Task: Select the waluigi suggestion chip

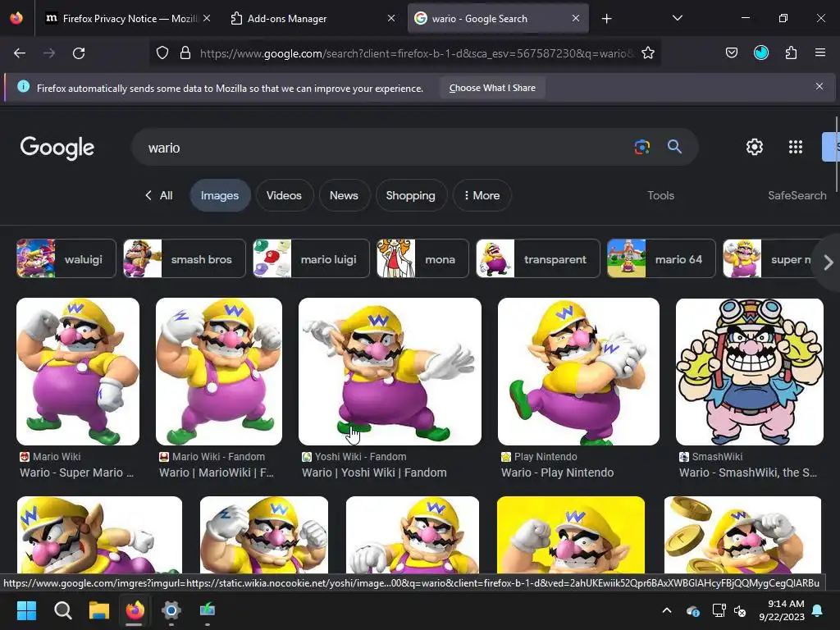Action: pyautogui.click(x=66, y=258)
